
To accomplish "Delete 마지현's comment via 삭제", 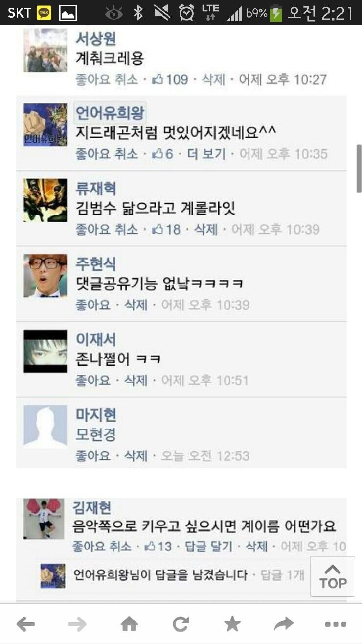I will 136,455.
